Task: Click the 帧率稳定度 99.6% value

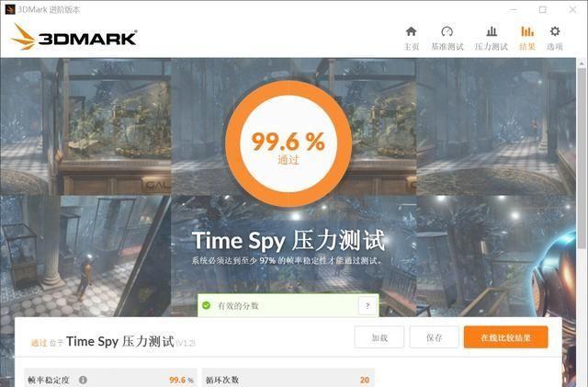Action: (181, 380)
